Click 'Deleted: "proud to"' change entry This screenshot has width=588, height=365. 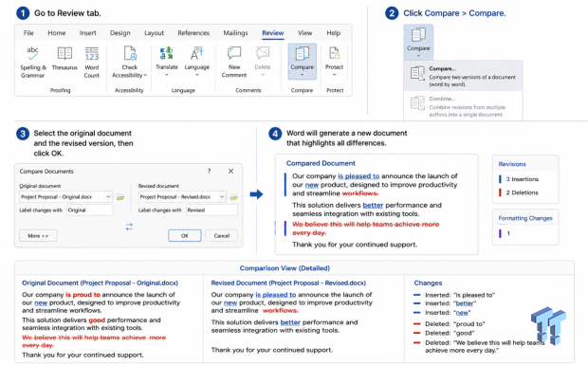pyautogui.click(x=455, y=324)
